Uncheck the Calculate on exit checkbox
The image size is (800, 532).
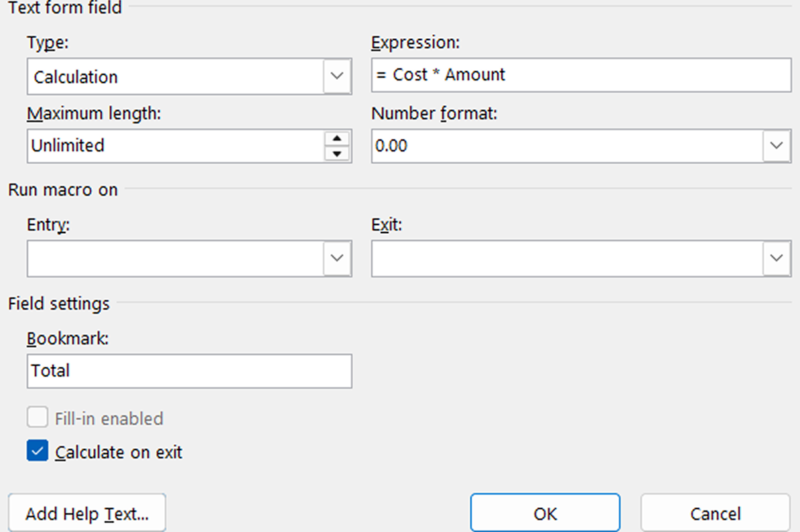(38, 452)
